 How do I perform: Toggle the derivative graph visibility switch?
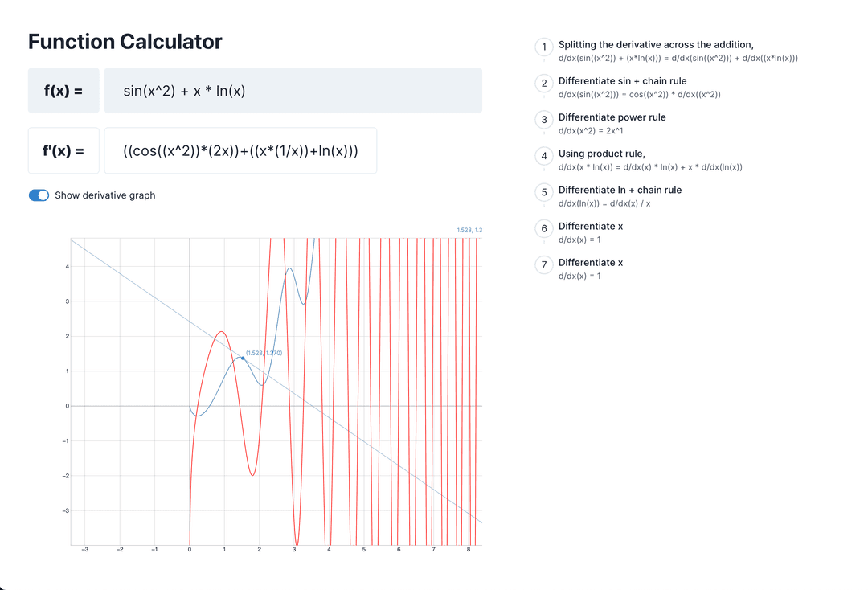39,195
